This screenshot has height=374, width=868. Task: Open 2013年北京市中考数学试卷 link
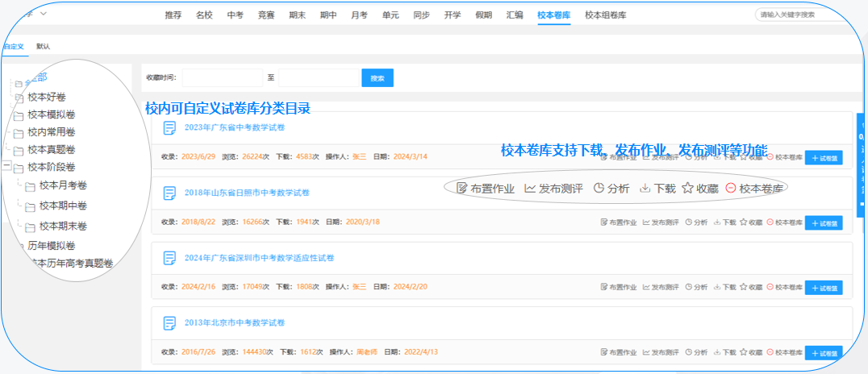(235, 322)
